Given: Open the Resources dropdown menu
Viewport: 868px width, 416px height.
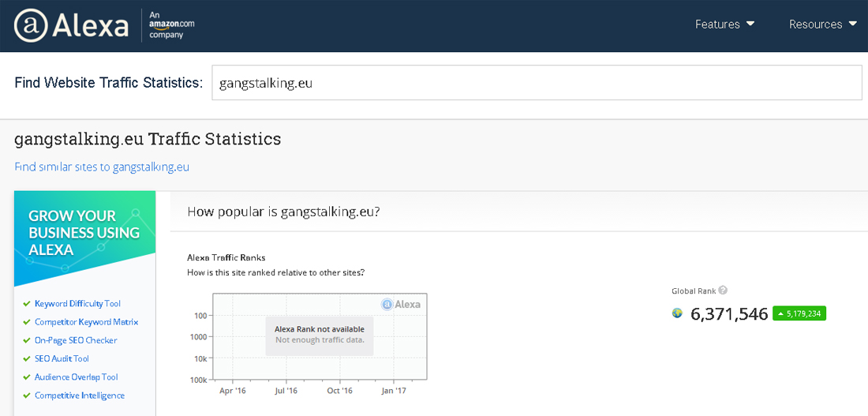Looking at the screenshot, I should [822, 24].
